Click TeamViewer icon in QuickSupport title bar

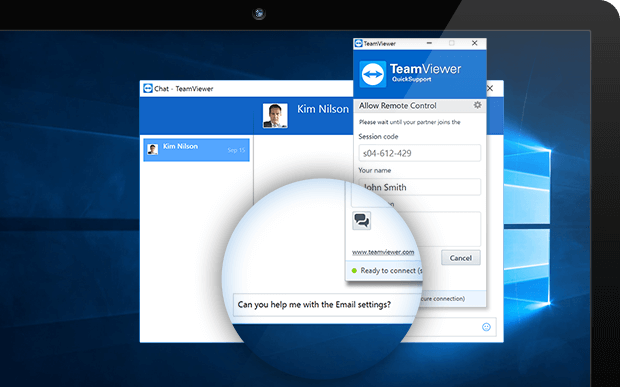358,43
